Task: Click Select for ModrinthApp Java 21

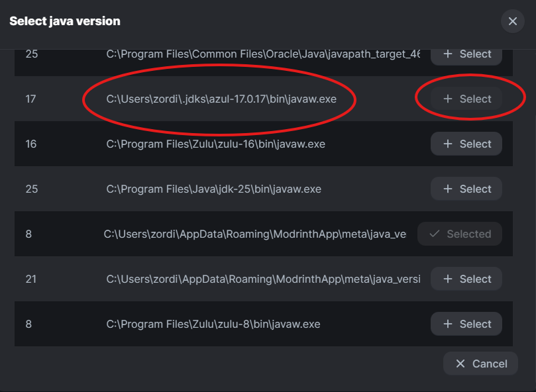Action: [466, 279]
